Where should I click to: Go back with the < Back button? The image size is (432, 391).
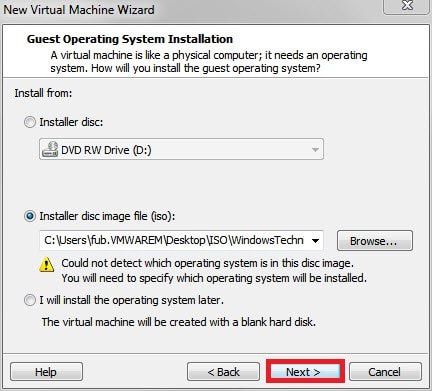tap(223, 372)
